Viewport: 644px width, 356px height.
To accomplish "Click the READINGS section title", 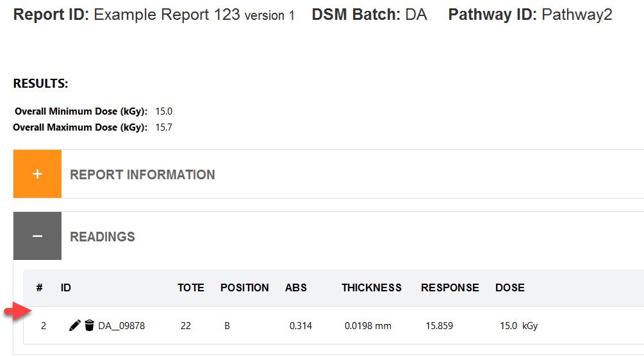I will click(x=103, y=237).
